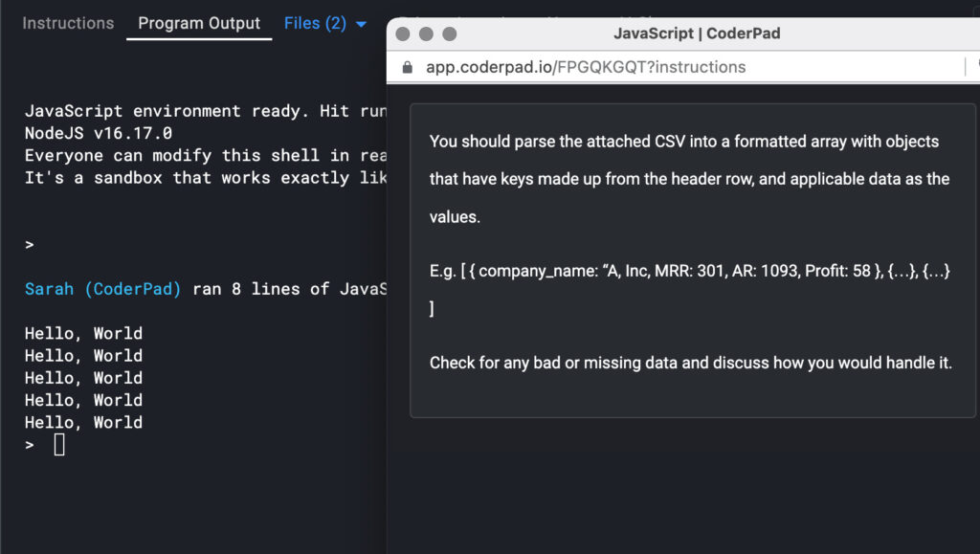Switch to the Instructions tab
The image size is (980, 554).
click(x=68, y=23)
